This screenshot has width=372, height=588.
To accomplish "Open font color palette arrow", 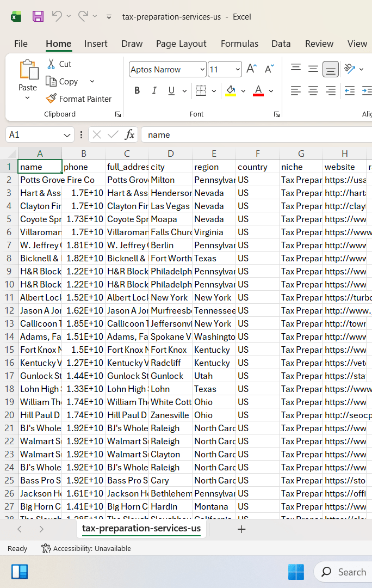I will (x=271, y=91).
